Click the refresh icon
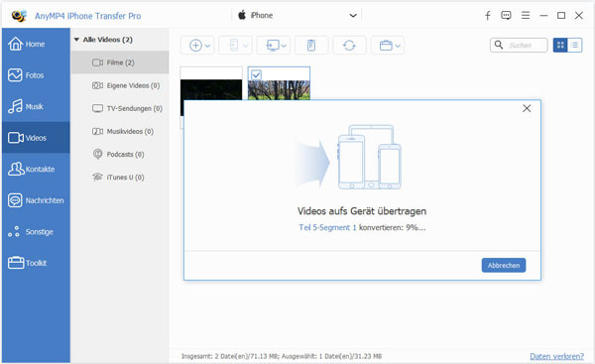Viewport: 595px width, 364px height. 349,46
